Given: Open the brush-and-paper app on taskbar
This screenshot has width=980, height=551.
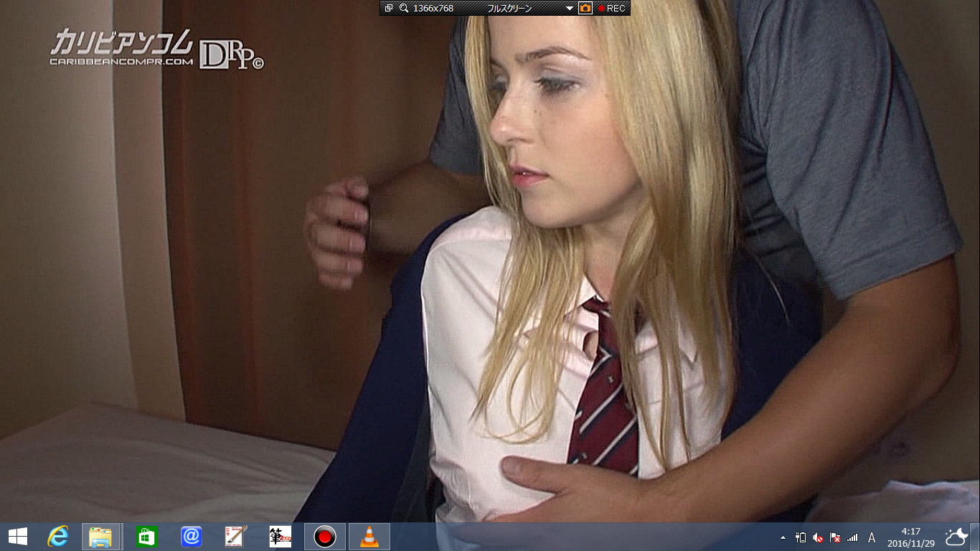Looking at the screenshot, I should click(x=236, y=536).
